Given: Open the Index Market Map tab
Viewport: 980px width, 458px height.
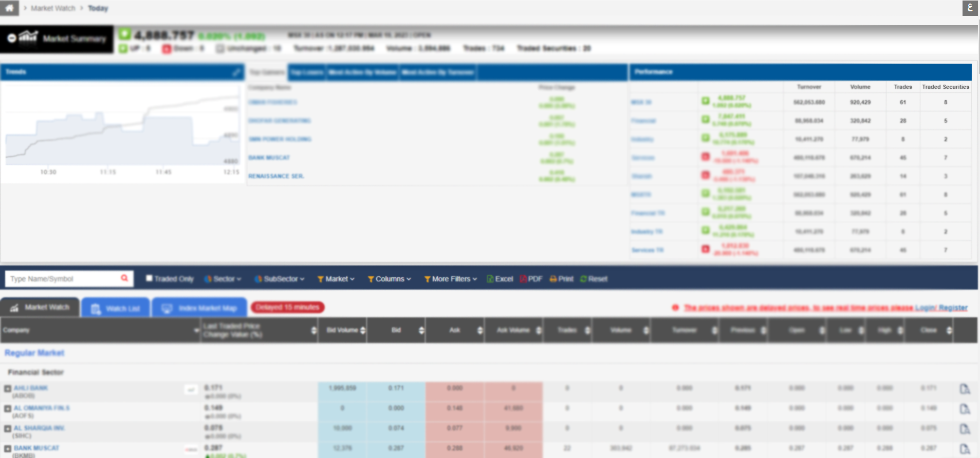Looking at the screenshot, I should tap(199, 308).
